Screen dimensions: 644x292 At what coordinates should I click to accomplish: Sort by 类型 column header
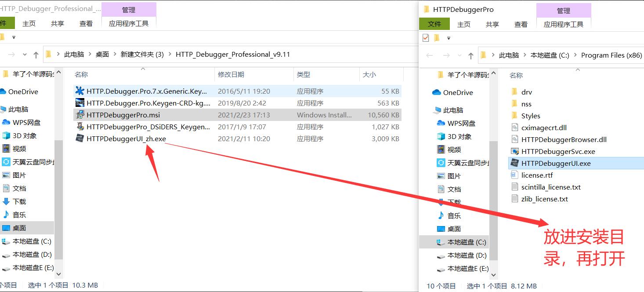(326, 75)
